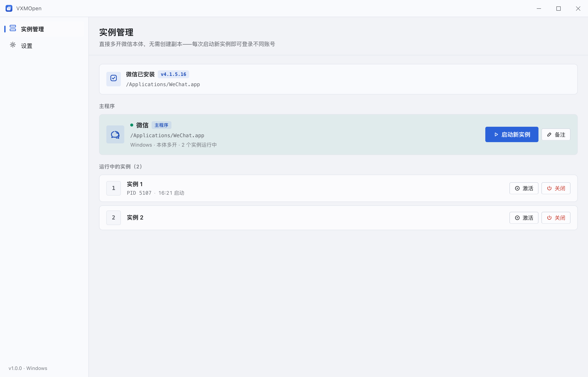588x377 pixels.
Task: Maximize the VXMOpen window
Action: coord(558,8)
